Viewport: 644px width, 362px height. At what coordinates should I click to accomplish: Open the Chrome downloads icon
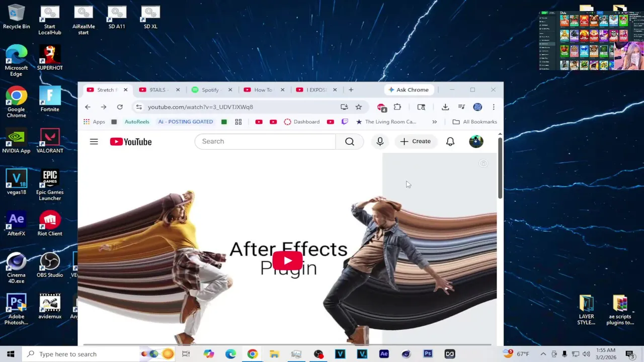point(445,107)
